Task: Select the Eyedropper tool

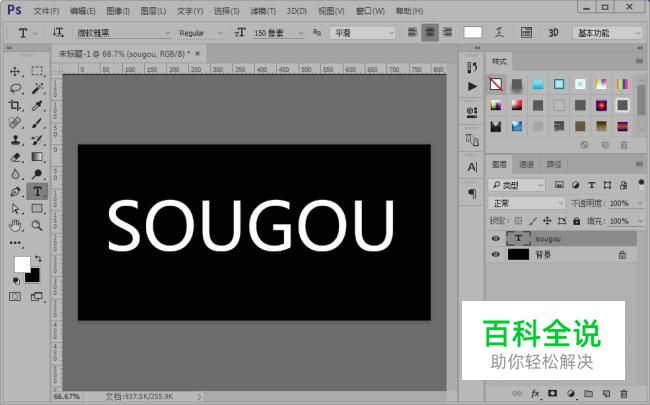Action: [x=37, y=105]
